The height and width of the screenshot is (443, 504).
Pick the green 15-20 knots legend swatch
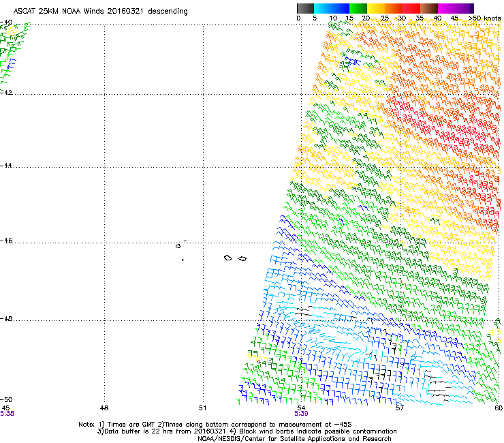click(x=358, y=8)
